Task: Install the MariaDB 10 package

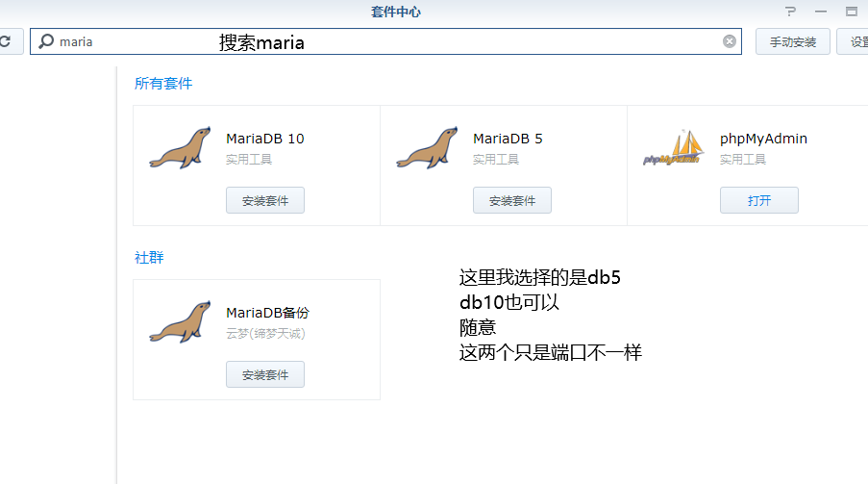Action: pos(265,200)
